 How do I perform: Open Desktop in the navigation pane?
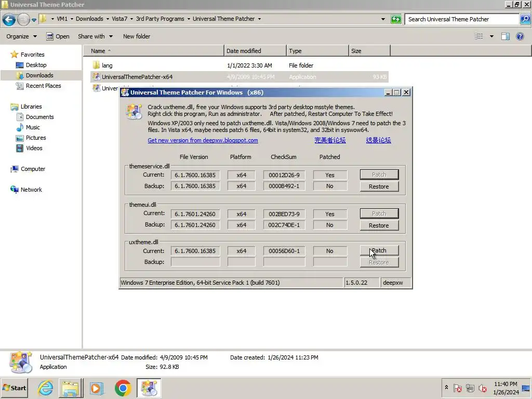click(x=36, y=65)
